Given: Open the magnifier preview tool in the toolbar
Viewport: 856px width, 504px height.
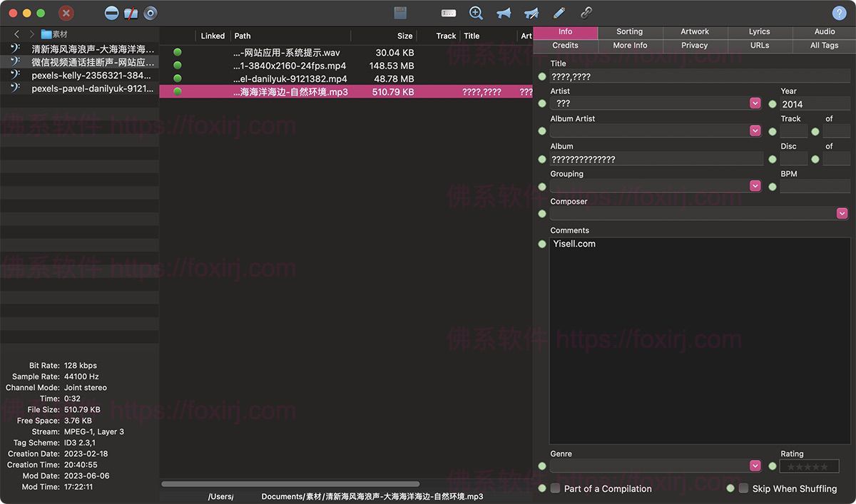Looking at the screenshot, I should tap(476, 12).
